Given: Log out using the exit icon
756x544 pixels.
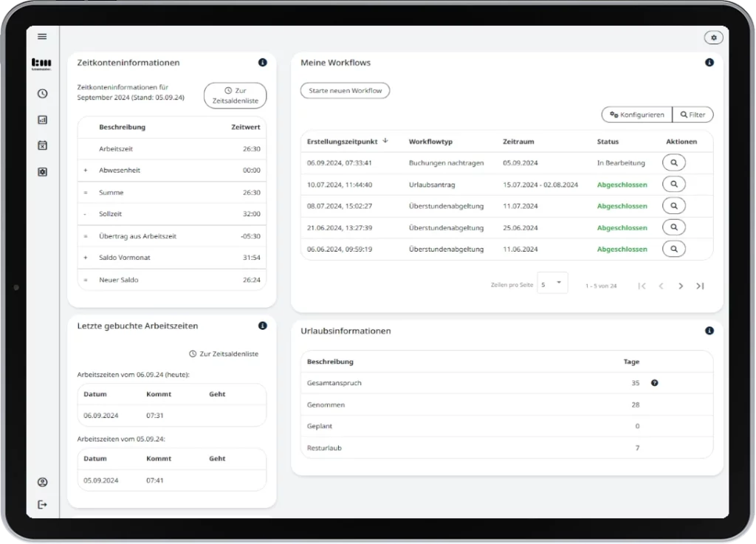Looking at the screenshot, I should 42,504.
